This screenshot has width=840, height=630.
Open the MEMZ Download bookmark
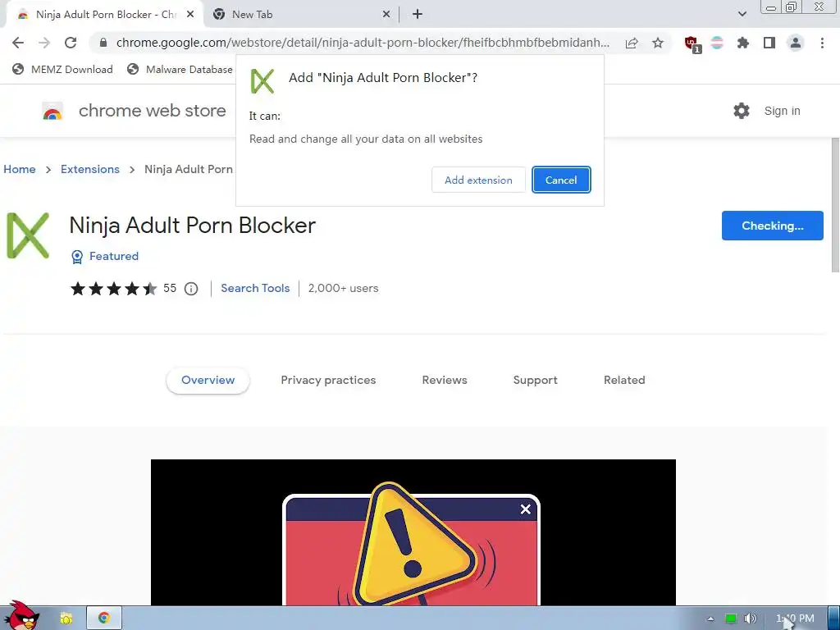[x=62, y=69]
